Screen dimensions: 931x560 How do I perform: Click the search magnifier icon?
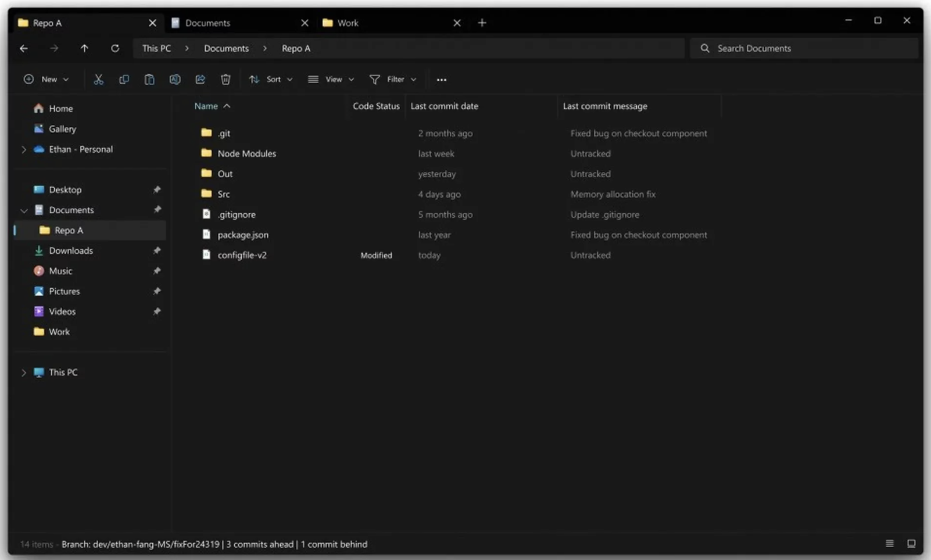[x=705, y=48]
